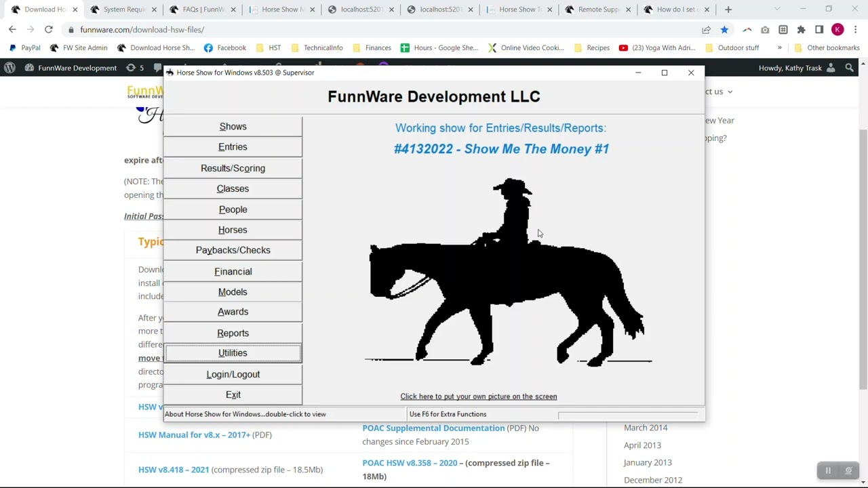The width and height of the screenshot is (868, 488).
Task: Select the Models menu item
Action: 233,291
